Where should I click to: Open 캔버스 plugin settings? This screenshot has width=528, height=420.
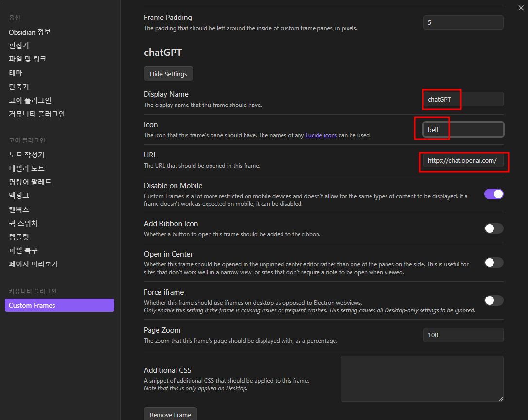point(19,210)
